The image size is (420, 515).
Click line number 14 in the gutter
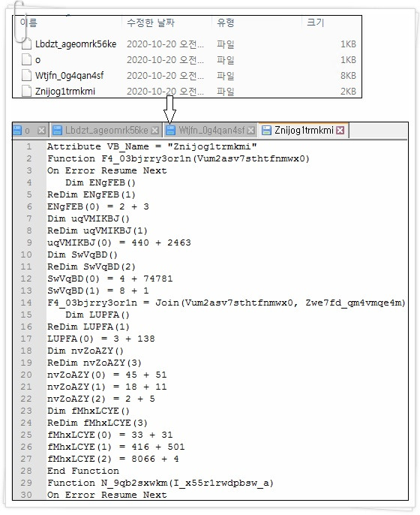click(26, 303)
